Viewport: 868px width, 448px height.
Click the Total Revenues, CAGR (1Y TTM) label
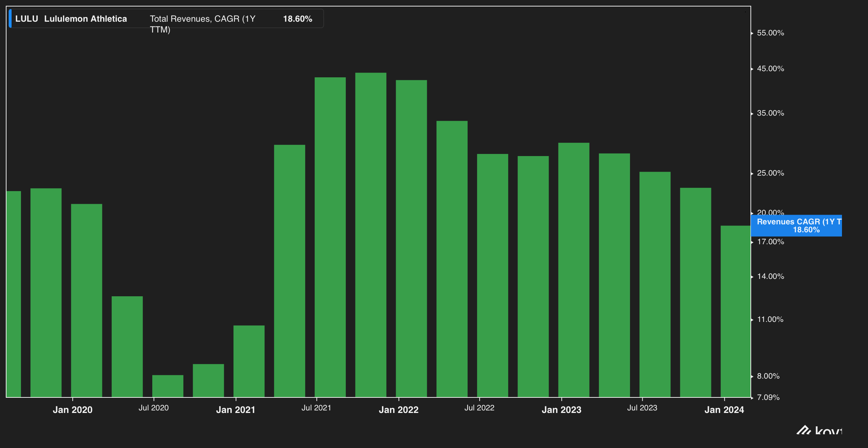coord(203,24)
